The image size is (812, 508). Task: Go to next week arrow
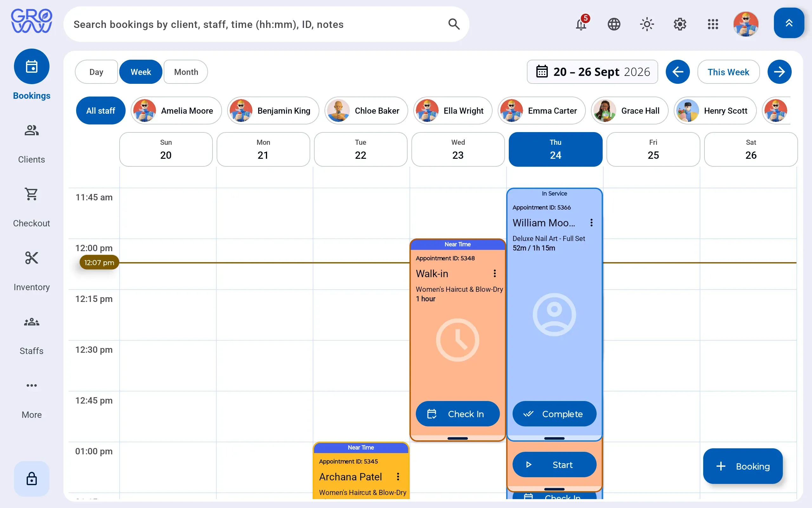[x=779, y=71]
